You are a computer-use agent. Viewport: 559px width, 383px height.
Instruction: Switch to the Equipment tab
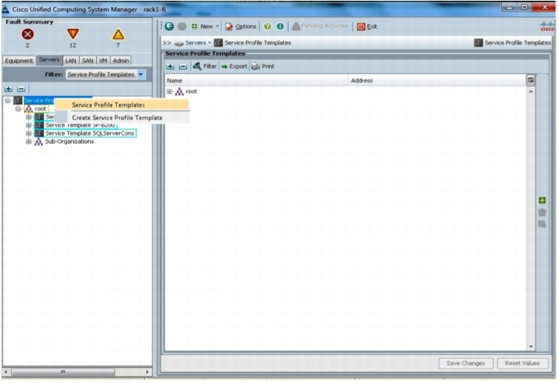(x=19, y=61)
